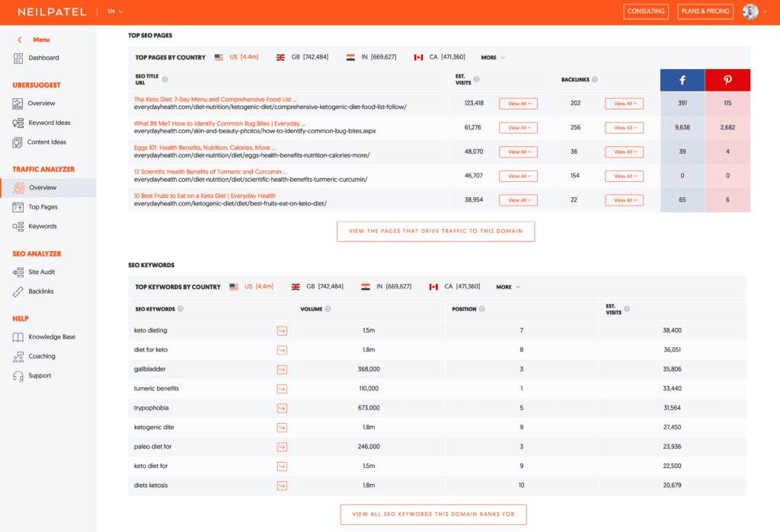Screen dimensions: 780x532
Task: Open Support headset icon
Action: pyautogui.click(x=18, y=376)
